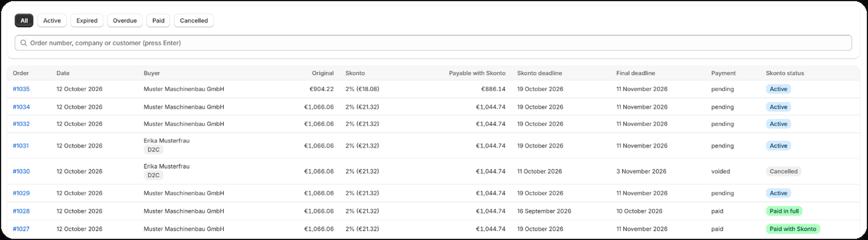Screen dimensions: 868x240
Task: Filter by Overdue status
Action: tap(125, 21)
